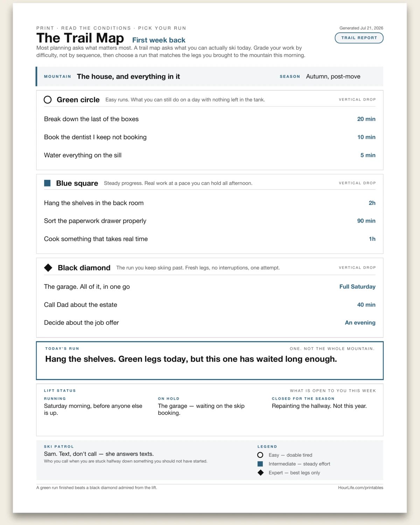Click the Trail Report button
This screenshot has width=420, height=525.
tap(359, 38)
